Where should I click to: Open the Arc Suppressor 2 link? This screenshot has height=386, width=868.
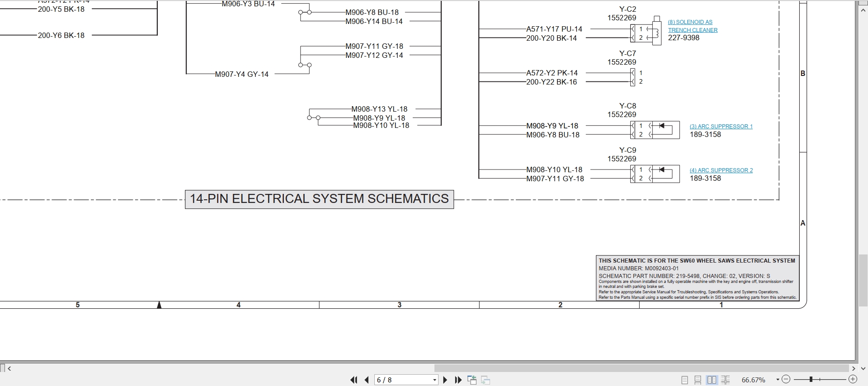click(x=721, y=170)
